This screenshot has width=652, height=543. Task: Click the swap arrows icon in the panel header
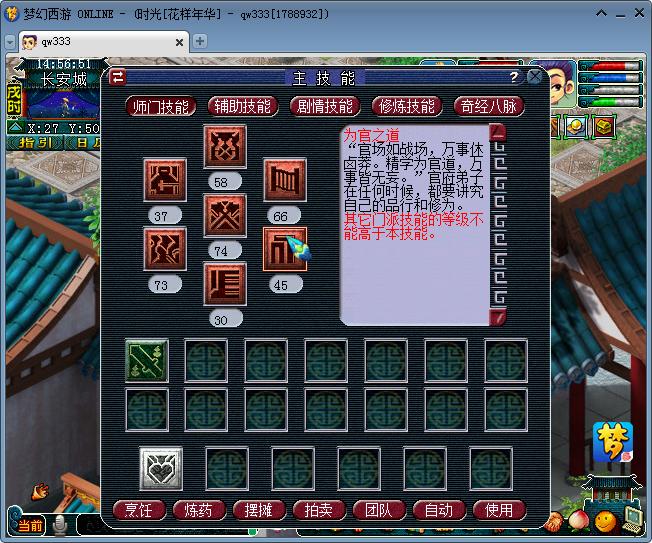[x=118, y=77]
